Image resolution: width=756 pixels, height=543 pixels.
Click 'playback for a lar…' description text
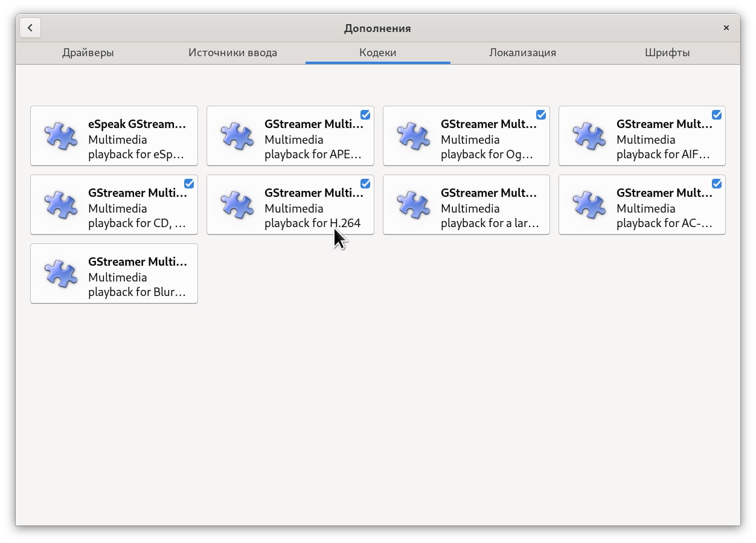[x=490, y=223]
